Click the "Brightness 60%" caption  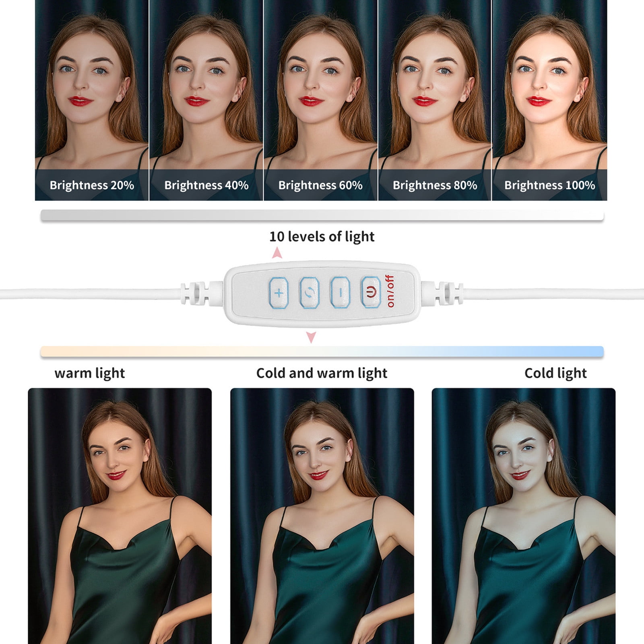320,185
